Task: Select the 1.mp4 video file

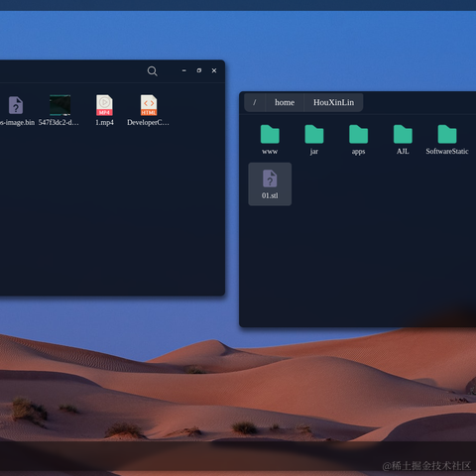Action: coord(104,105)
